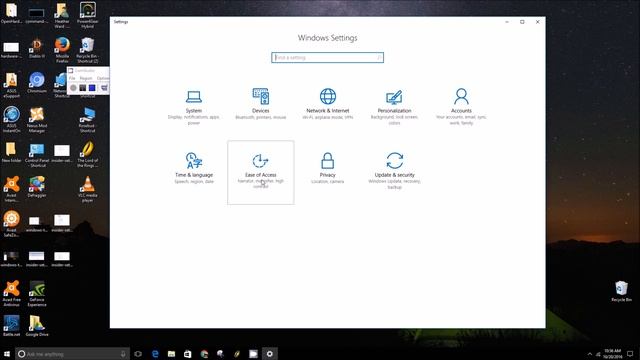Minimize the Settings window
This screenshot has width=640, height=360.
[x=507, y=22]
